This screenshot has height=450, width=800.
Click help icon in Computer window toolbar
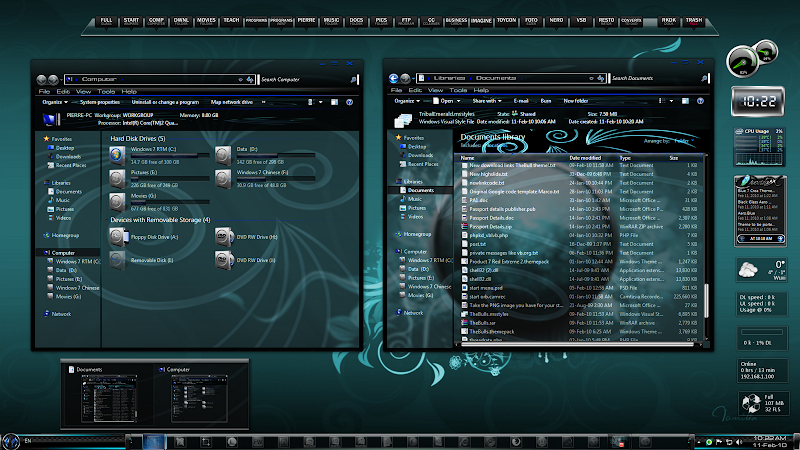click(x=349, y=102)
